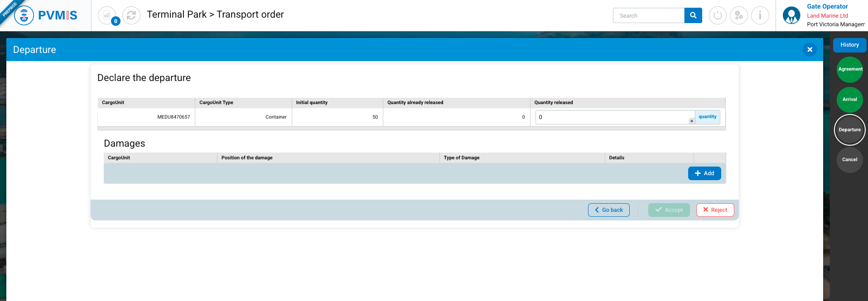Click the refresh arrows icon
This screenshot has width=868, height=301.
(x=131, y=15)
